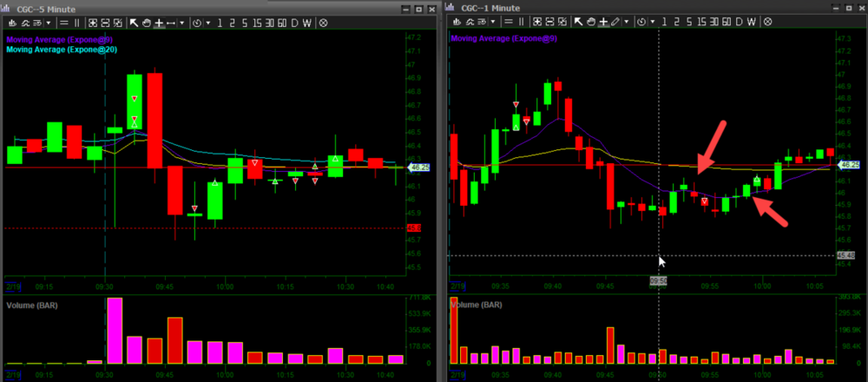Toggle vertical grid lines in 1 Minute chart
868x382 pixels.
(522, 22)
